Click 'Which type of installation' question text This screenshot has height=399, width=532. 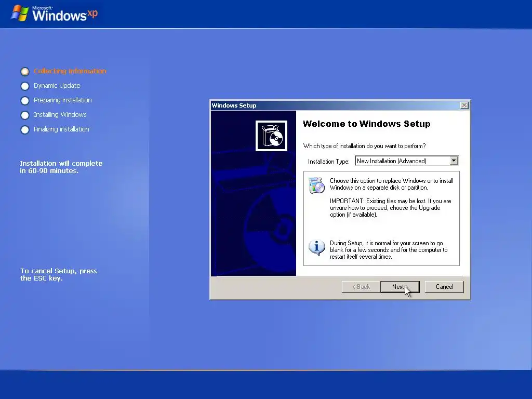364,146
